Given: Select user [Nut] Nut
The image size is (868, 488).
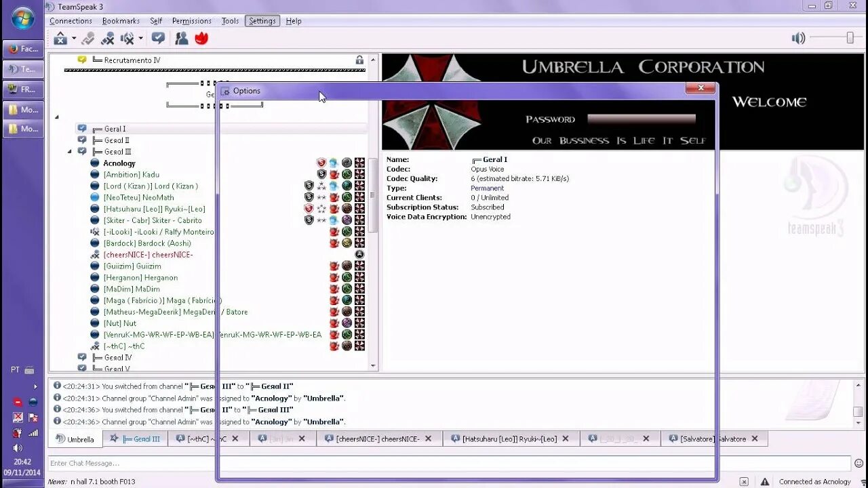Looking at the screenshot, I should coord(120,323).
